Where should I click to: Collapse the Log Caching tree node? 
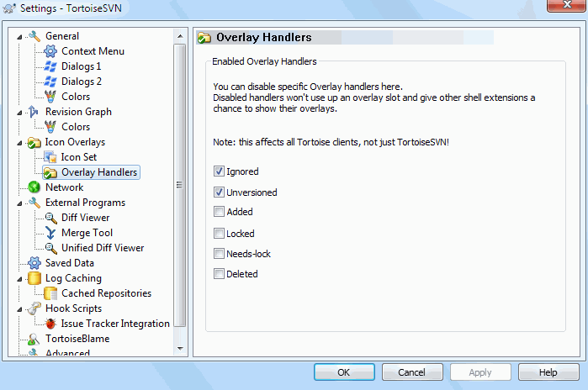click(19, 279)
